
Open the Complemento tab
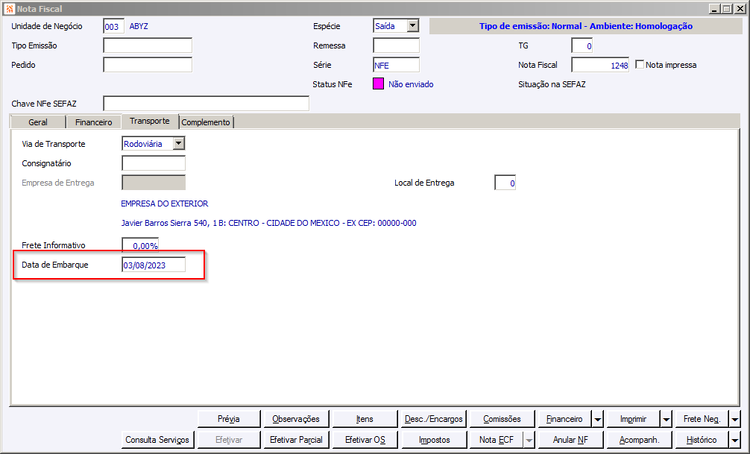[206, 122]
